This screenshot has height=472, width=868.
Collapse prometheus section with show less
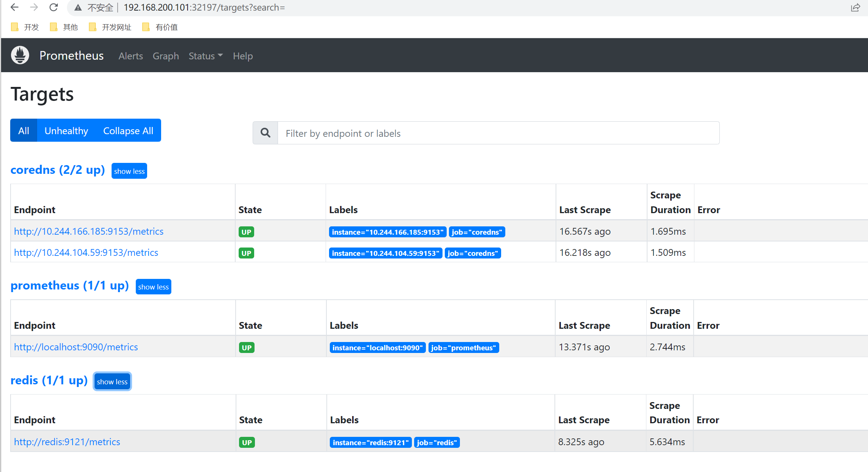tap(153, 287)
